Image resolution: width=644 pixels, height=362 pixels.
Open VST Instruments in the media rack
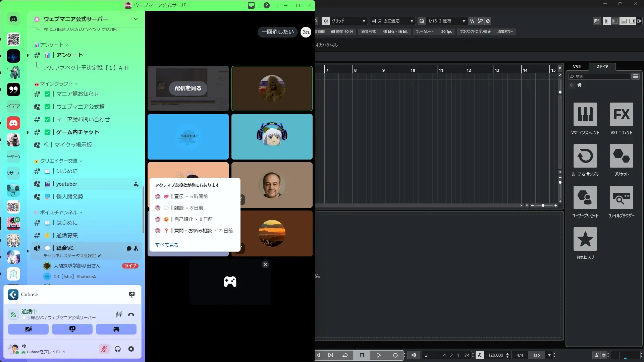(x=585, y=114)
